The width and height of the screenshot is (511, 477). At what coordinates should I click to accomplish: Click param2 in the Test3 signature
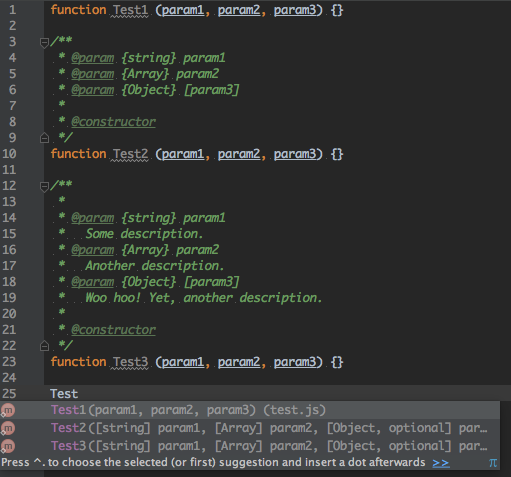pos(239,362)
